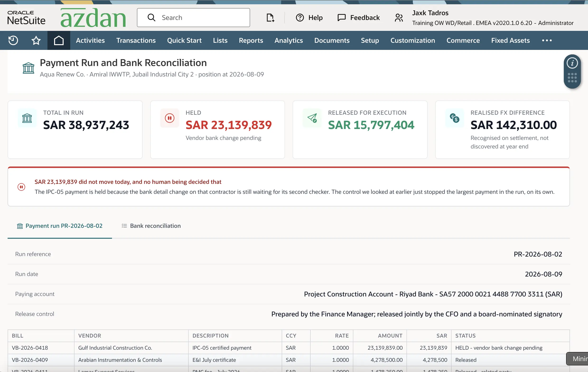Viewport: 588px width, 372px height.
Task: Click the Release control description text
Action: 417,314
